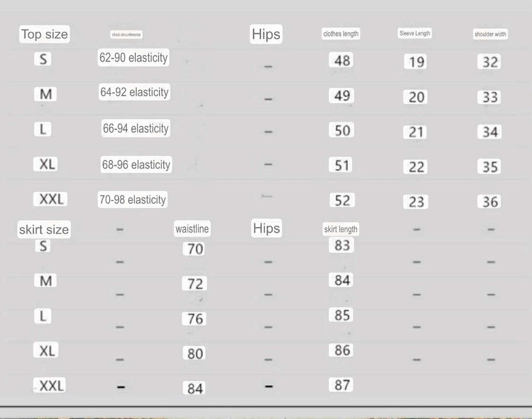Select the shoulder width header
The image size is (532, 419).
coord(490,34)
